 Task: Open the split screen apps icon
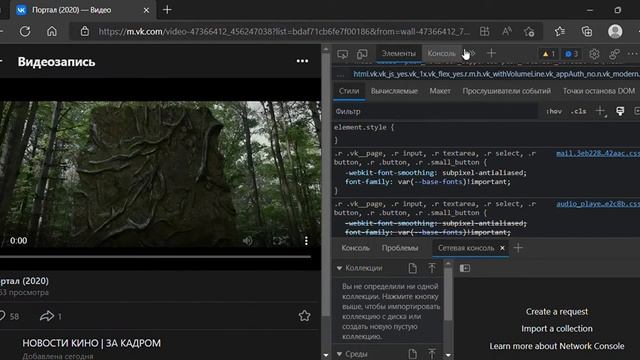point(484,31)
